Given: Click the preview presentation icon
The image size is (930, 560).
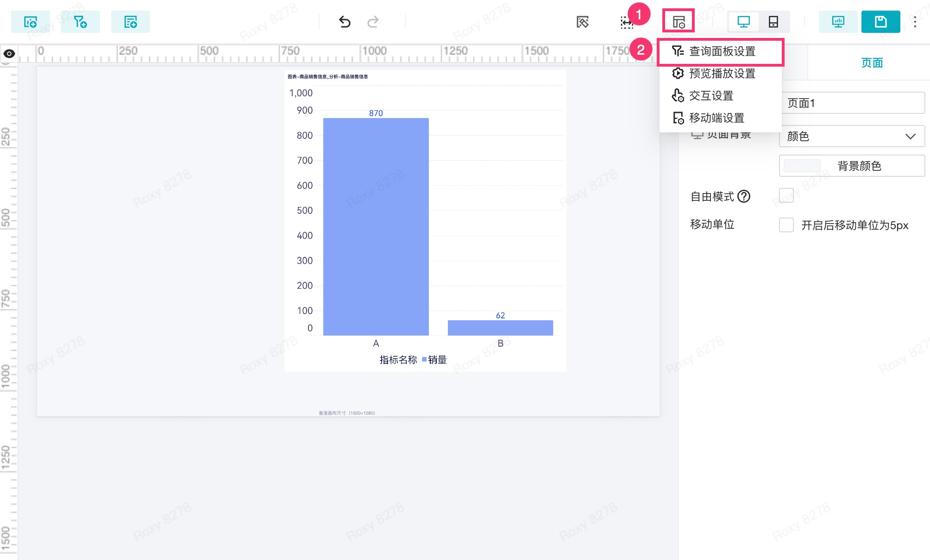Looking at the screenshot, I should point(838,22).
